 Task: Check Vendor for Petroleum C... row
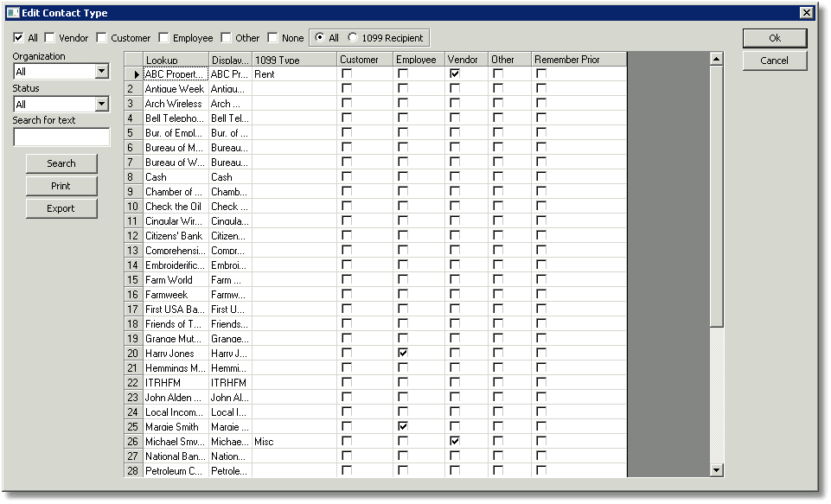(455, 470)
